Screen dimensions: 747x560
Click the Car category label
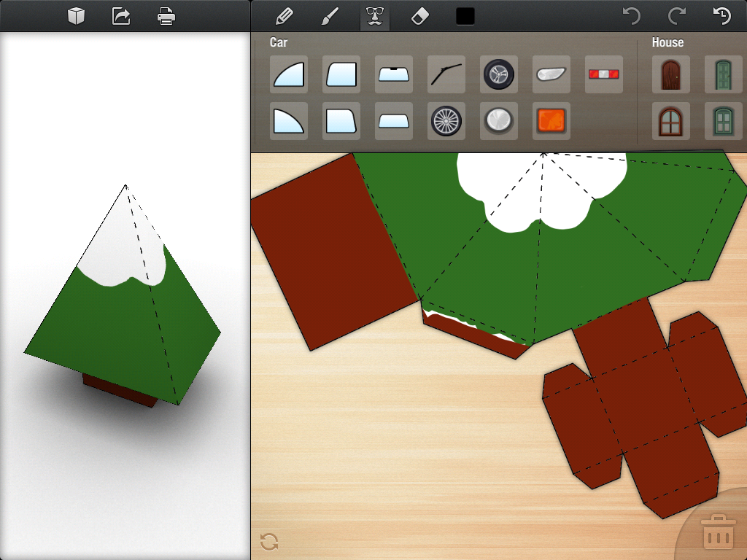278,42
